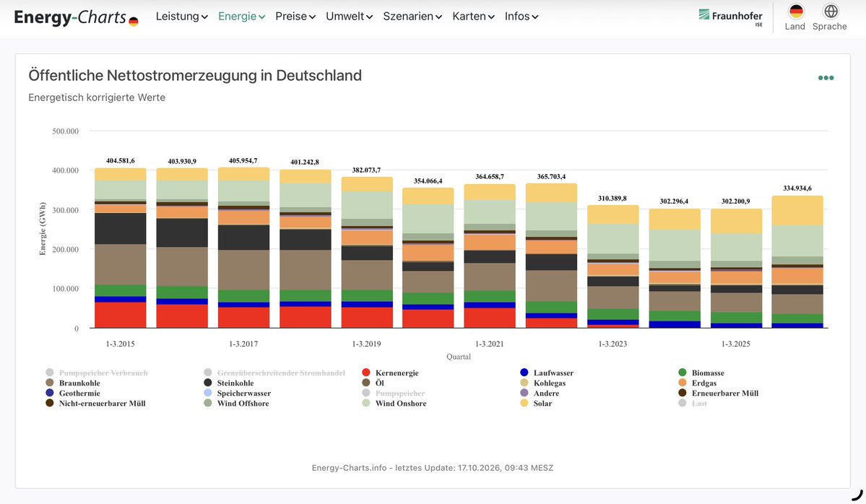Click the 302.296,4 total label
866x504 pixels.
point(674,201)
